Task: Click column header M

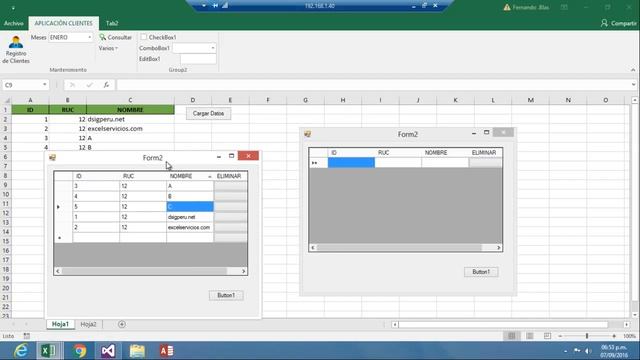Action: (531, 100)
